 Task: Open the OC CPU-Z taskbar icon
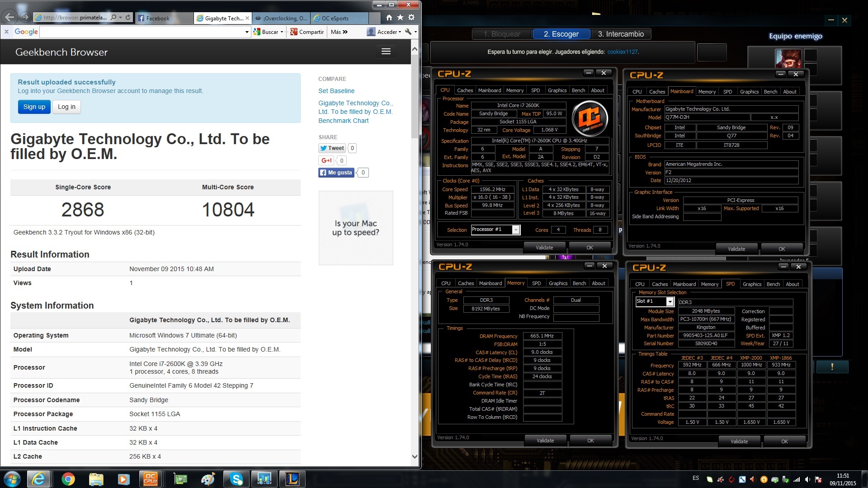click(151, 479)
